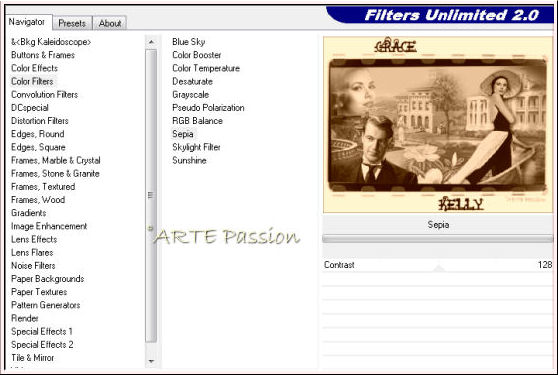This screenshot has height=375, width=558.
Task: Choose the Lens Flares category
Action: point(32,253)
